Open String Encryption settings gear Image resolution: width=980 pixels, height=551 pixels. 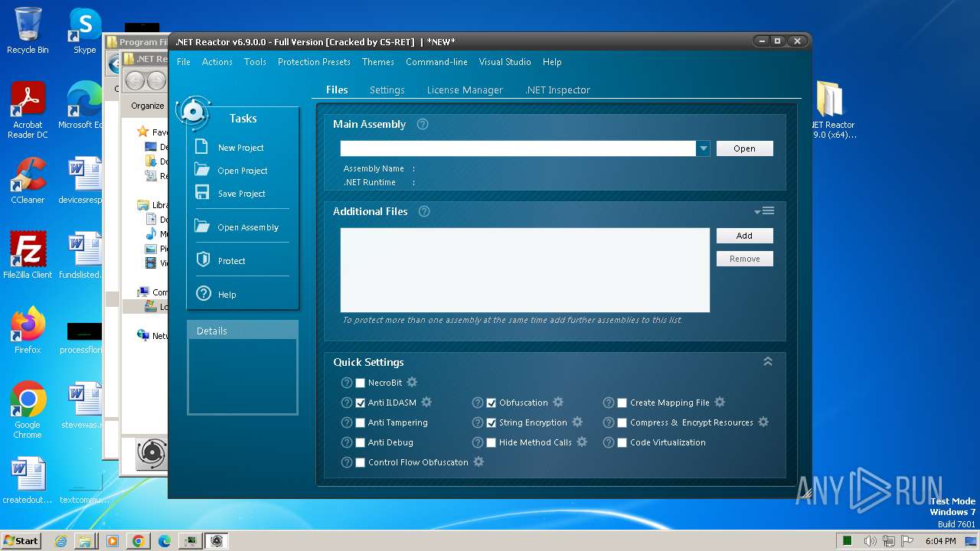tap(577, 422)
